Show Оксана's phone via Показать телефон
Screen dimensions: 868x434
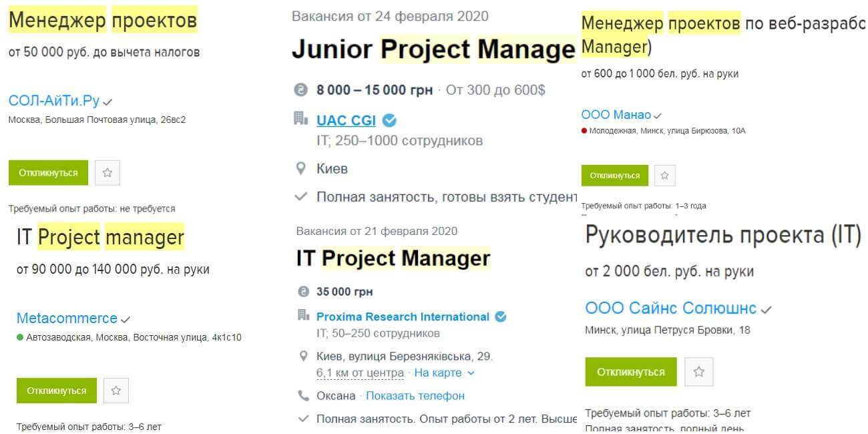[415, 396]
